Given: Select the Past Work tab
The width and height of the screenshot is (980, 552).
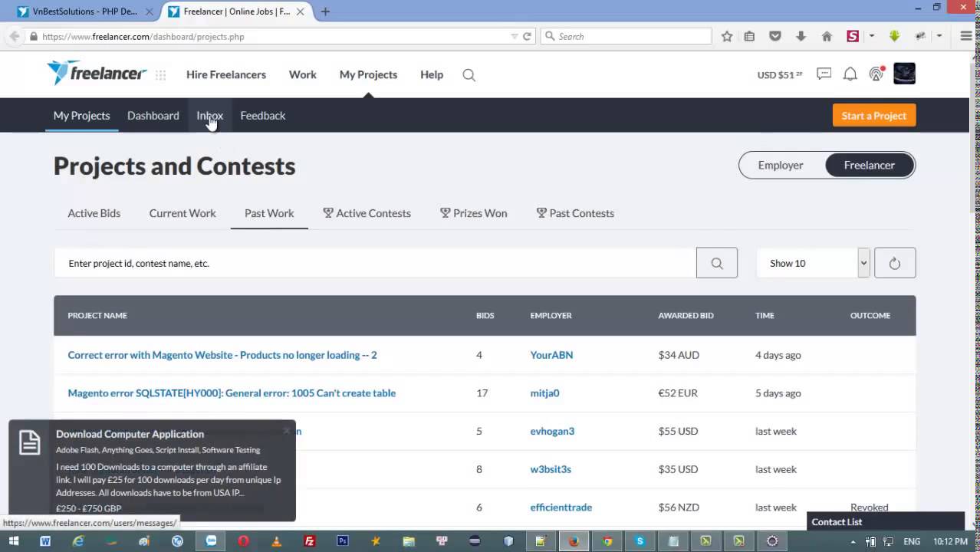Looking at the screenshot, I should tap(269, 213).
